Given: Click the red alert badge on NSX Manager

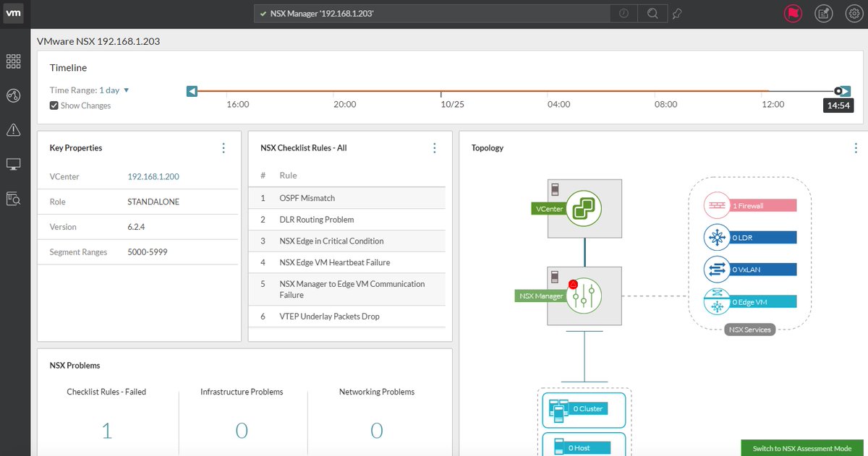Looking at the screenshot, I should (x=573, y=284).
